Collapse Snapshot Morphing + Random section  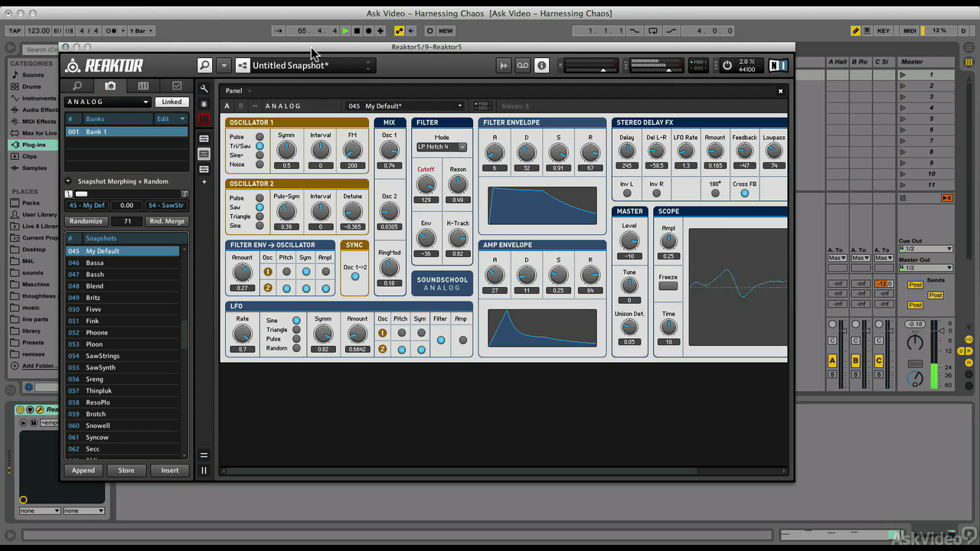click(x=68, y=181)
